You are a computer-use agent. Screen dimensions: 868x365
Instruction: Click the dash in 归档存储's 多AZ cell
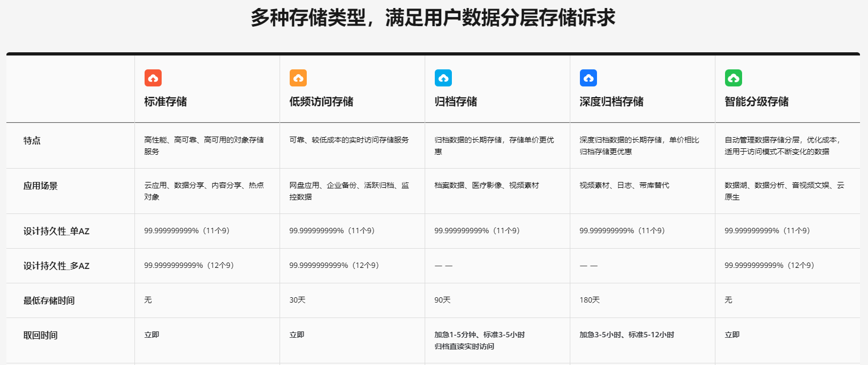[443, 266]
